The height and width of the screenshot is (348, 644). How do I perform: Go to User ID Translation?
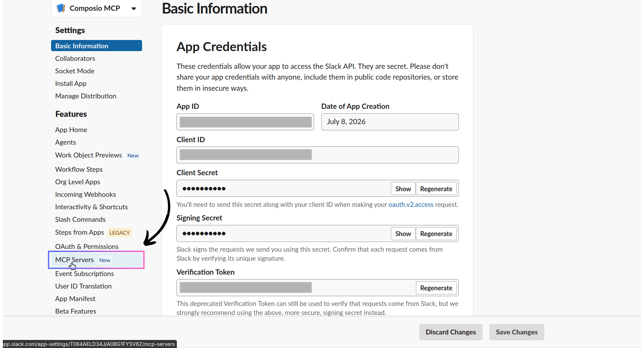point(83,286)
